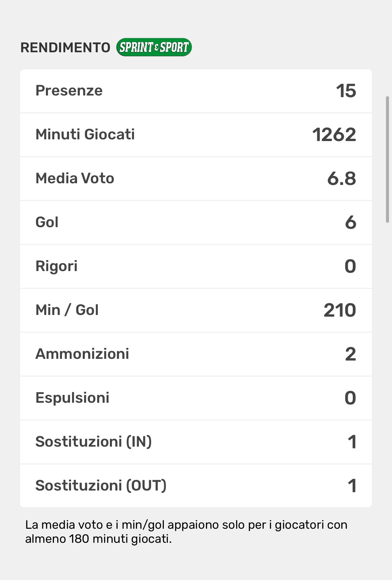Click the 210 minutes-per-goal value
Screen dimensions: 392x580
[x=339, y=310]
